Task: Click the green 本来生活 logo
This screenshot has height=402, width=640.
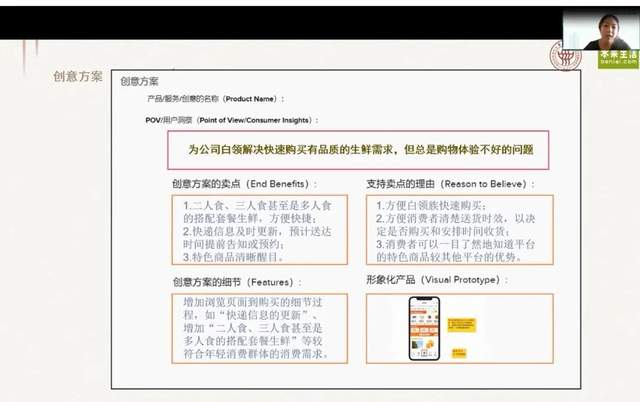Action: [x=618, y=59]
